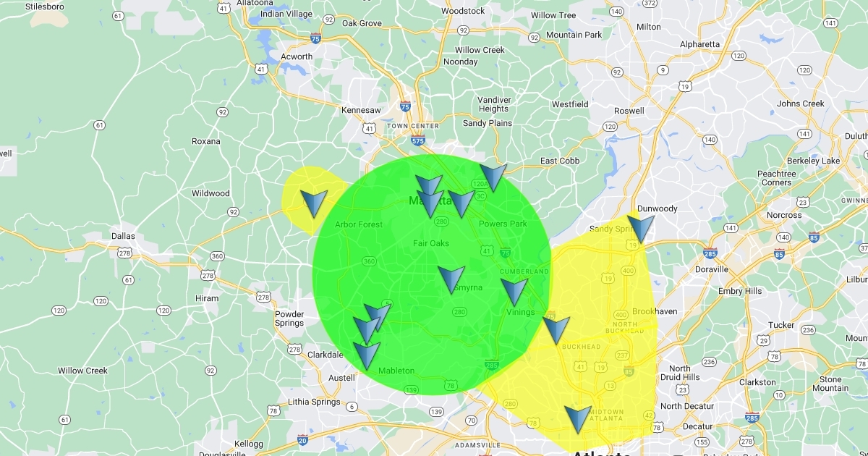Click the Arbor Forest label

pyautogui.click(x=359, y=224)
